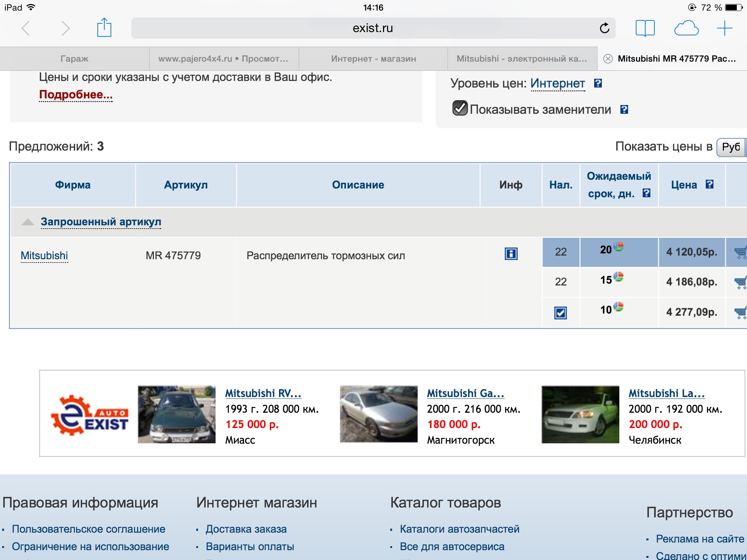Open iCloud tabs cloud icon

tap(686, 28)
